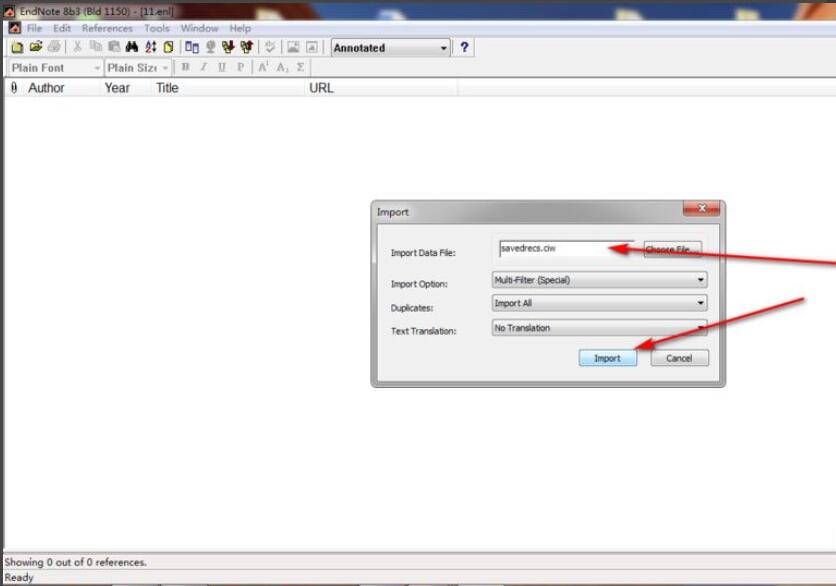
Task: Click the Import Data File text field
Action: (x=566, y=248)
